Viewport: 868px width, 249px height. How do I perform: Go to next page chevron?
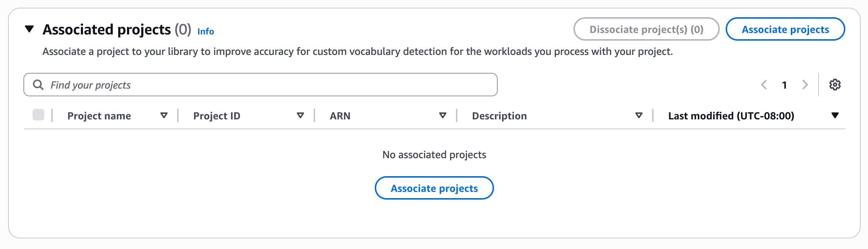tap(805, 85)
